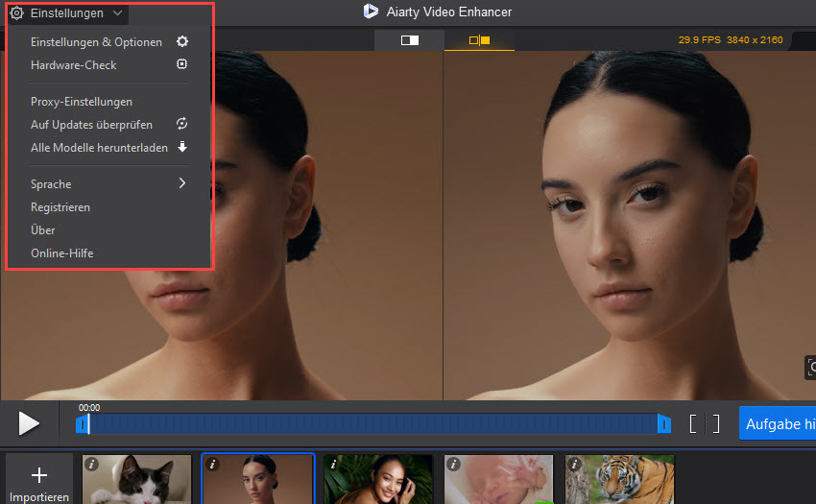This screenshot has height=504, width=816.
Task: Open info icon on baby thumbnail
Action: 454,464
